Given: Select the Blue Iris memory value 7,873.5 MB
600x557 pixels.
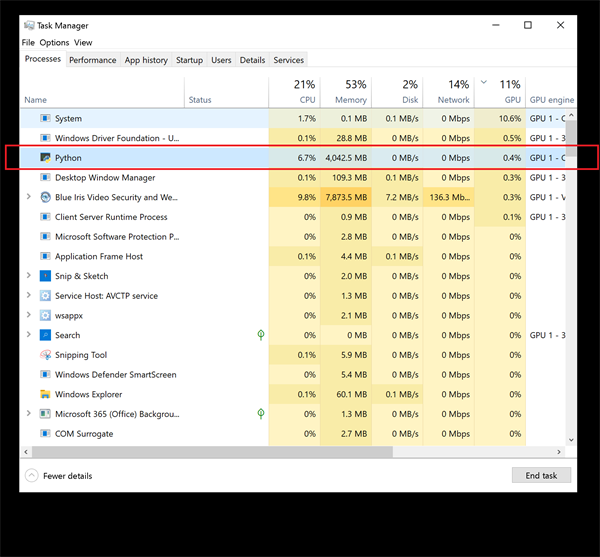Looking at the screenshot, I should point(346,197).
